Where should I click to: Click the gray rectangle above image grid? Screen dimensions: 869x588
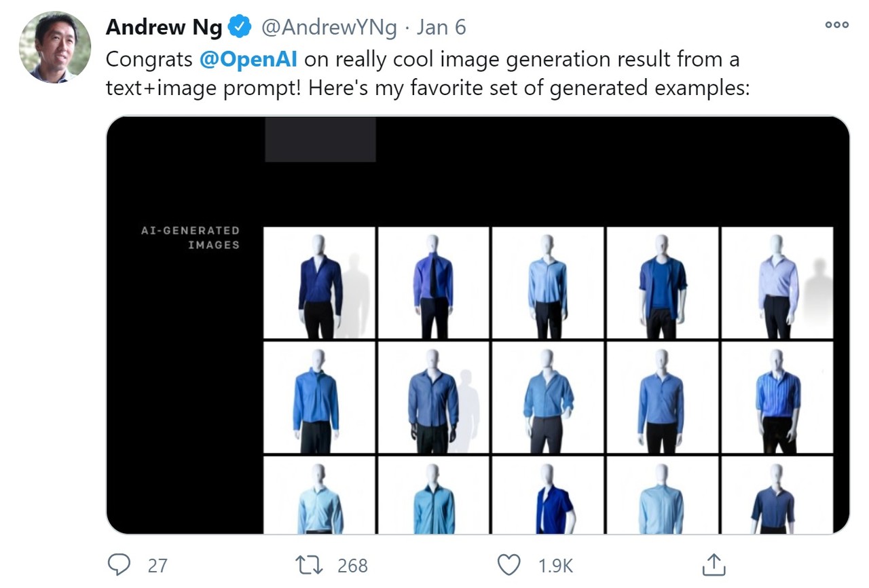320,139
